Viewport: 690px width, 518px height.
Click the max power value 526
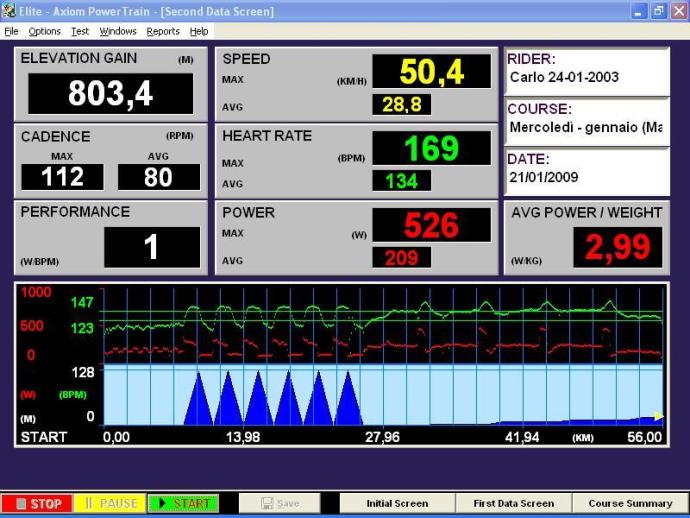tap(431, 225)
